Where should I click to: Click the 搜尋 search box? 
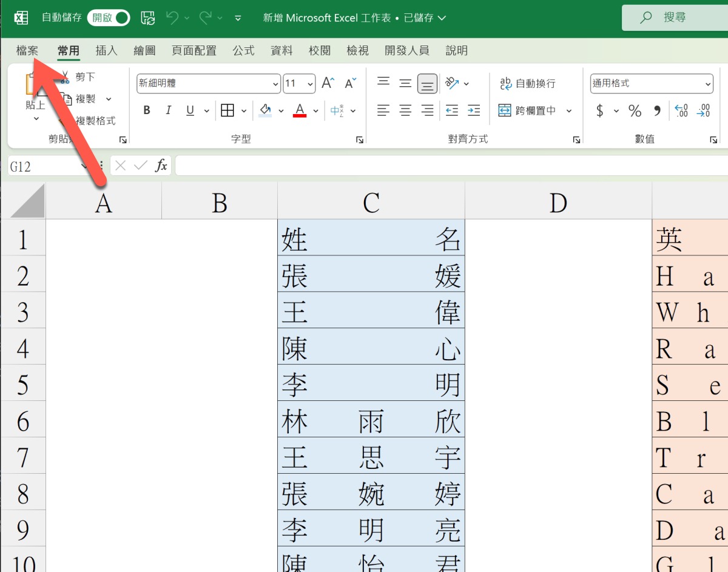[673, 18]
